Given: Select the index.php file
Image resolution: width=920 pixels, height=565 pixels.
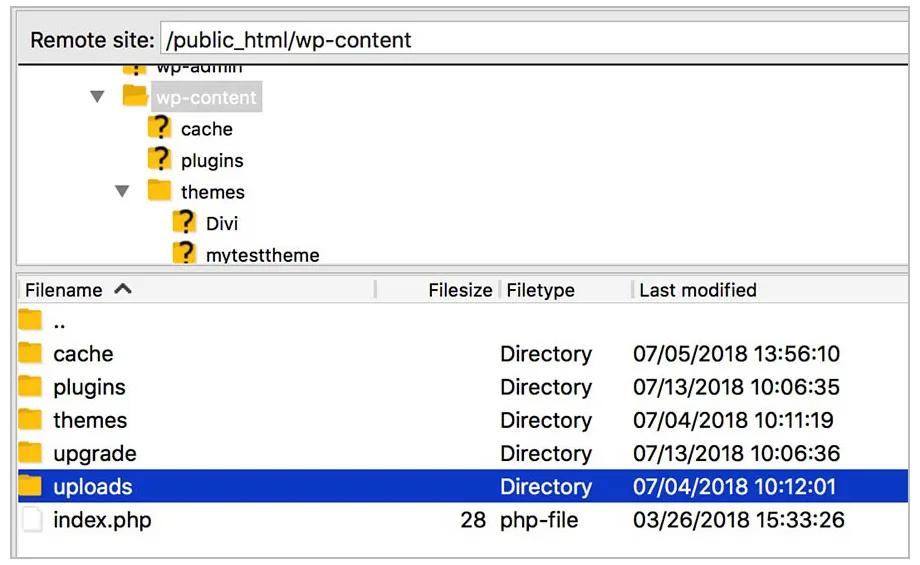Looking at the screenshot, I should tap(463, 520).
